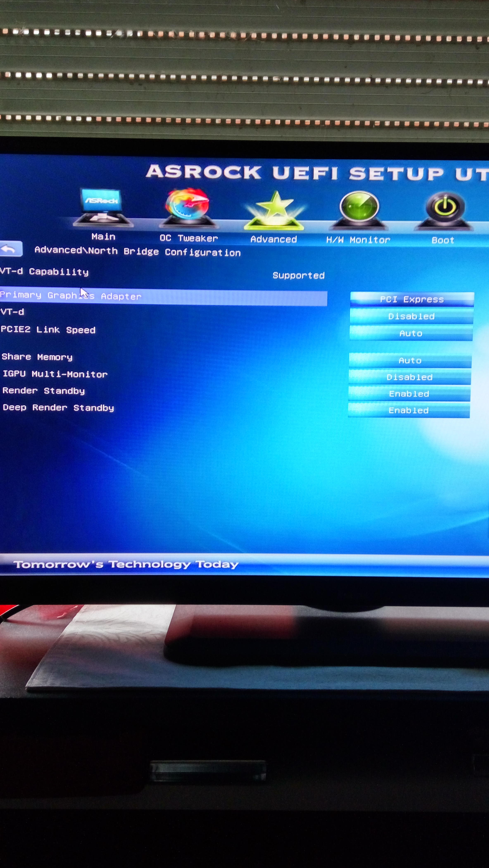Change the VT-d Disabled setting

point(411,316)
